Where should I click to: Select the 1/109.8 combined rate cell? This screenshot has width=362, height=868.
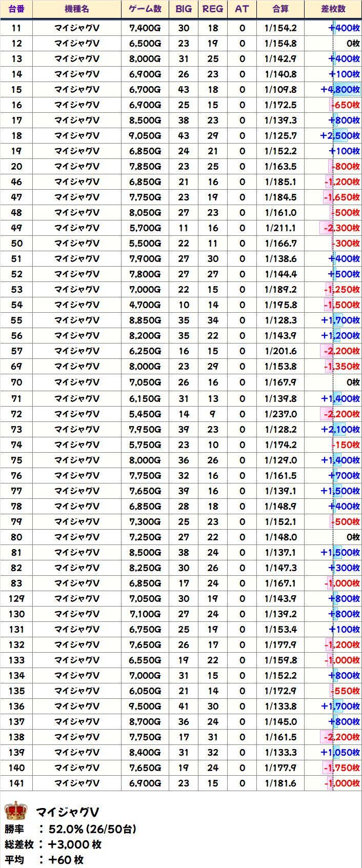point(280,90)
